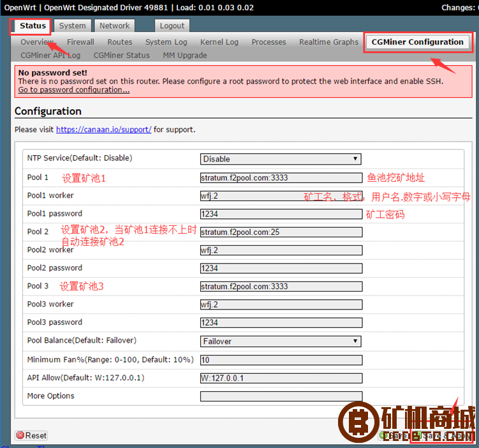Expand the Pool Balance Failover dropdown
Screen dimensions: 479x448
click(281, 341)
